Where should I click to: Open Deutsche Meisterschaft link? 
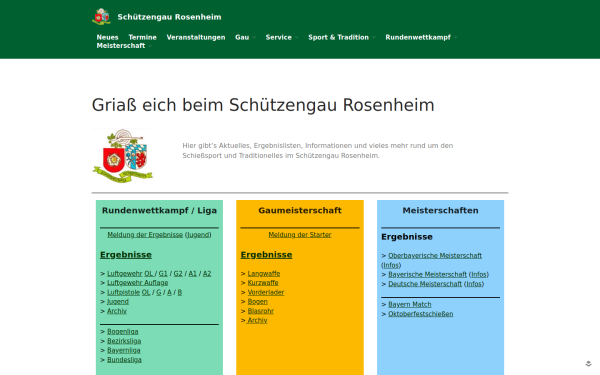click(425, 284)
